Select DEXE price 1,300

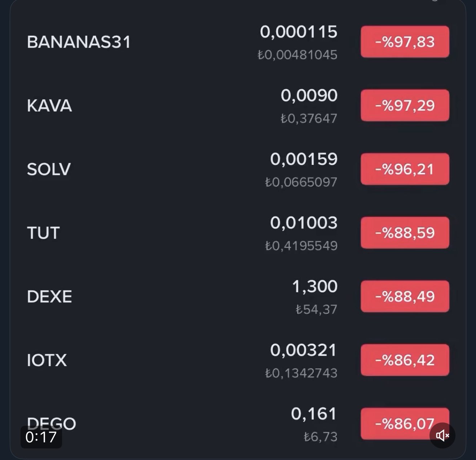[x=314, y=286]
